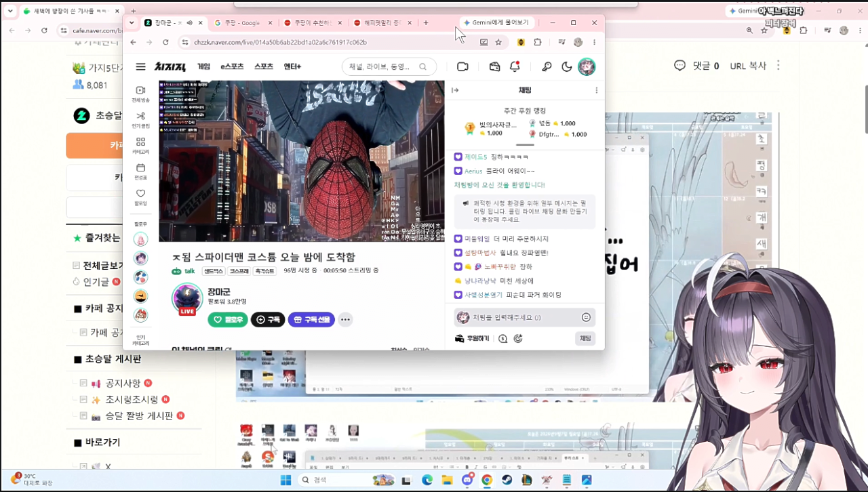Open Microsoft Edge from the taskbar
This screenshot has width=868, height=492.
(427, 480)
